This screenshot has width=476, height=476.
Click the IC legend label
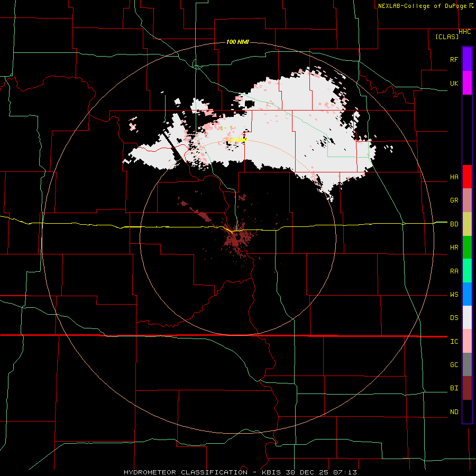454,342
